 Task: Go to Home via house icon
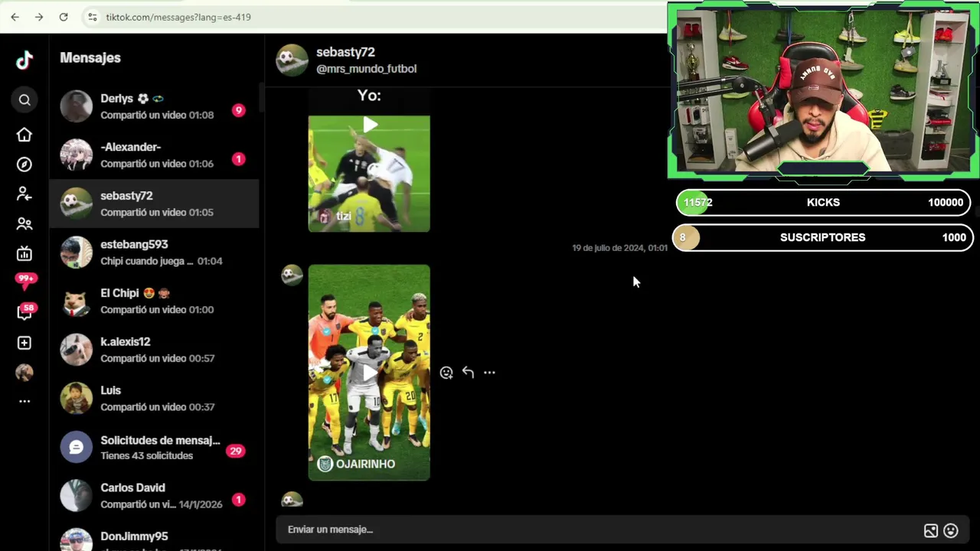point(24,135)
